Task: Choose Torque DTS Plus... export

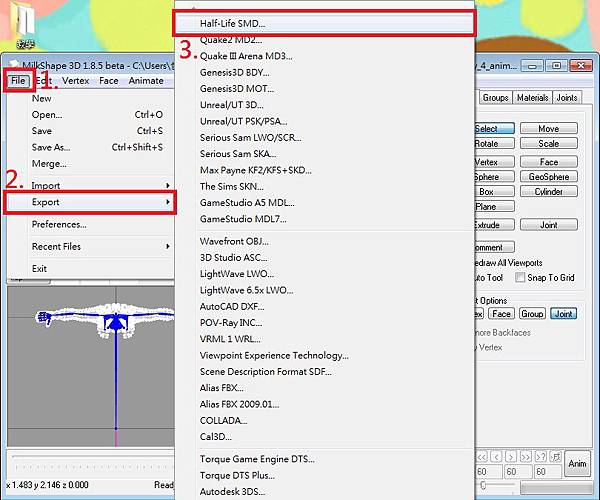Action: click(324, 476)
